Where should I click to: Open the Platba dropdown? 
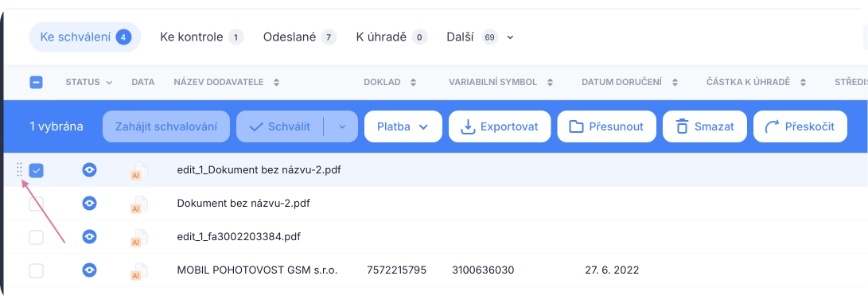coord(403,126)
